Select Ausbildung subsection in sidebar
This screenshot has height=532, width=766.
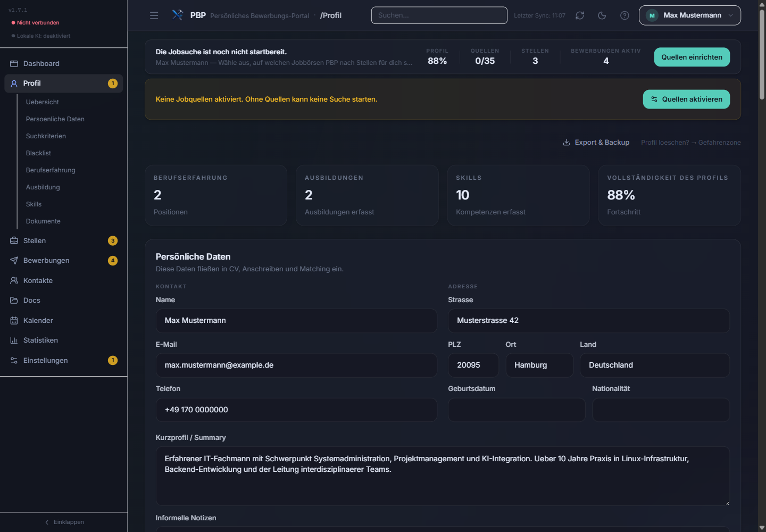[43, 187]
